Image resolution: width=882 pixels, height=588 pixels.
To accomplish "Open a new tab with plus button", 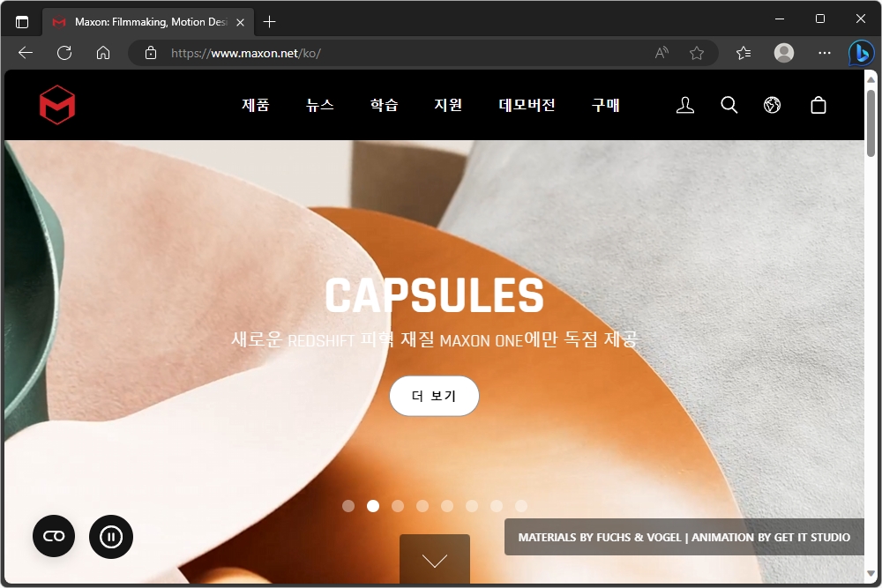I will 269,22.
